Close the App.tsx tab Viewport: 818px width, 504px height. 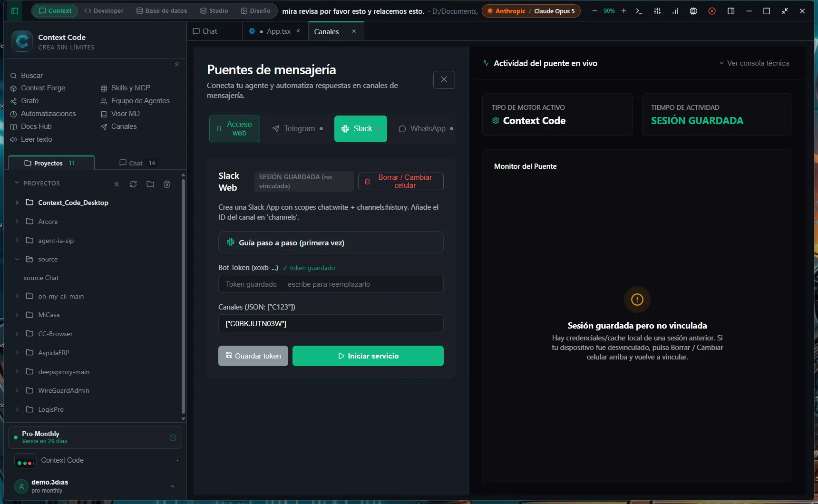298,31
